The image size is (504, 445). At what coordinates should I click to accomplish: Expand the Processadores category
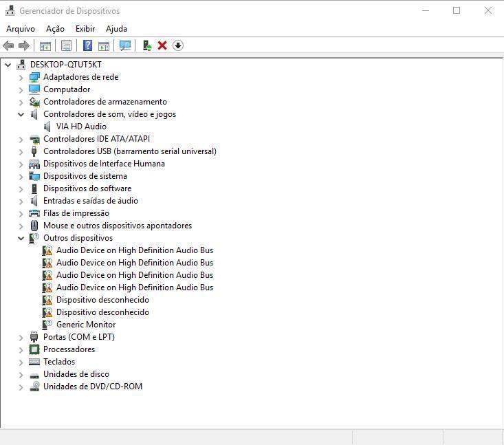pos(21,350)
